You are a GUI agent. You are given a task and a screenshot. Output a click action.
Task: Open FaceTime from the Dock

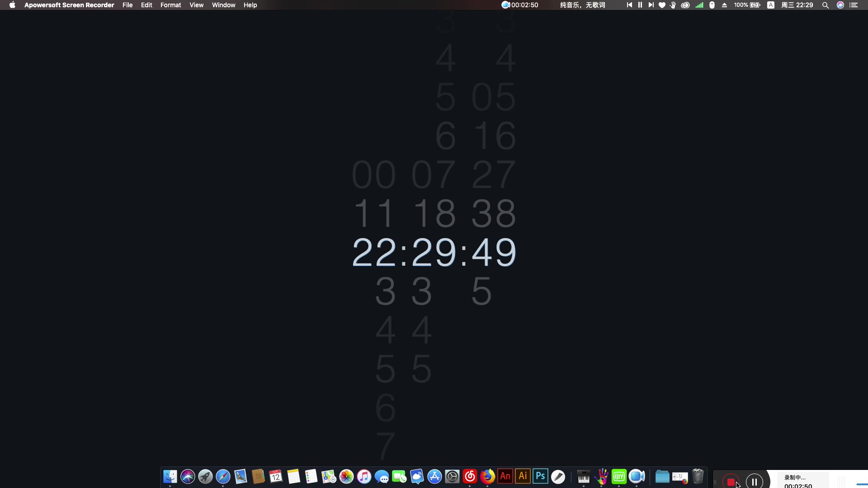(399, 476)
